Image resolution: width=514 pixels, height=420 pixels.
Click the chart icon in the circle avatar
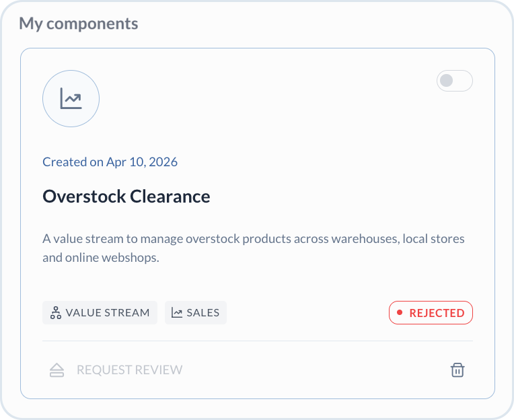click(71, 98)
